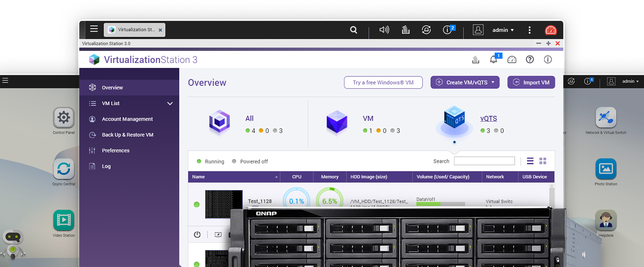Expand the VM List chevron

click(170, 103)
